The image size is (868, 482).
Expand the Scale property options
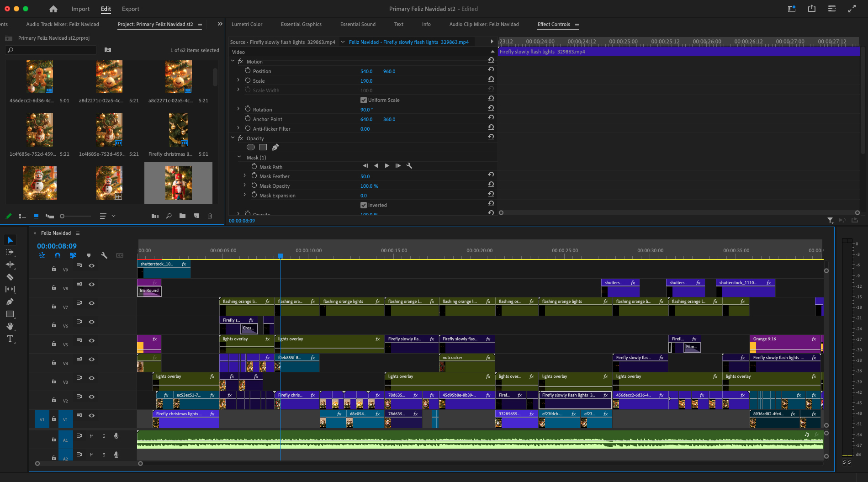[x=238, y=80]
